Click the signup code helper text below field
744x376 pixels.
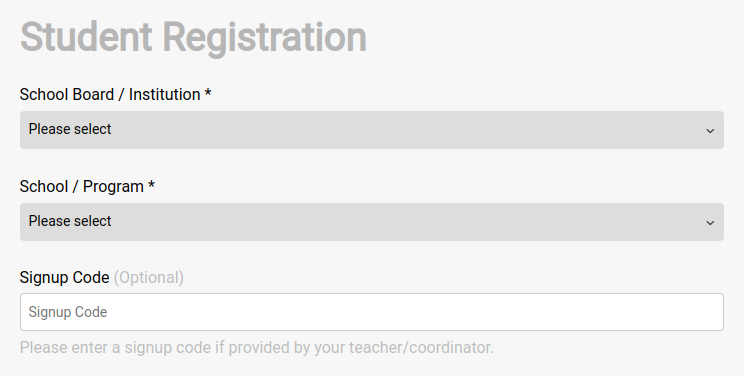coord(257,348)
